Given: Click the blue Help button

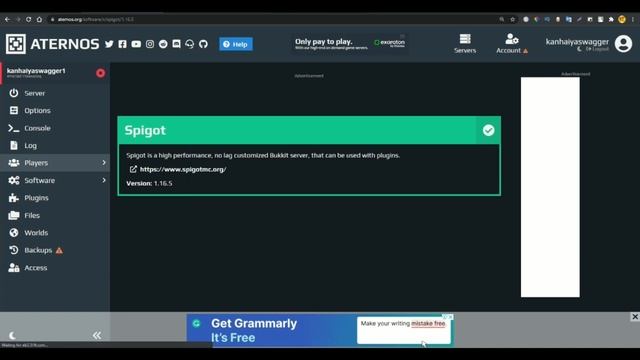Looking at the screenshot, I should [x=236, y=44].
